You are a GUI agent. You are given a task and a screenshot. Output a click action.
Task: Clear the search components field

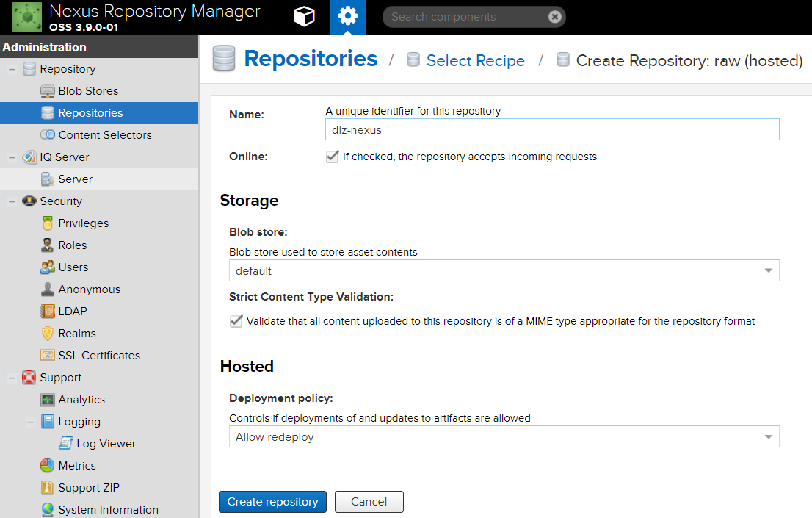tap(555, 17)
